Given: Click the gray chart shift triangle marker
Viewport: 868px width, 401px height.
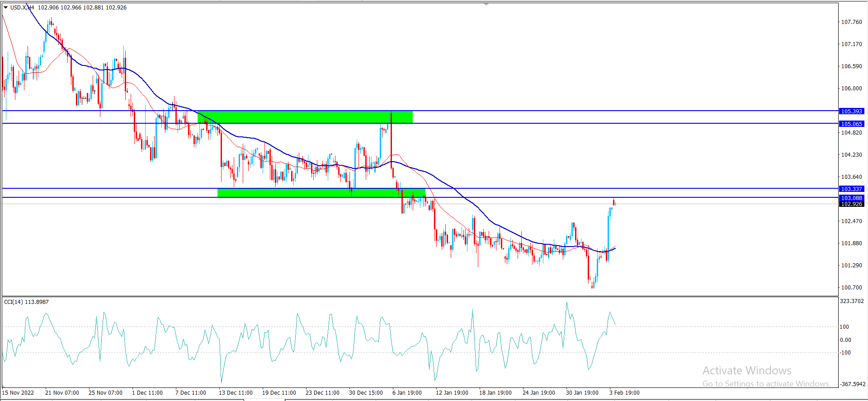Looking at the screenshot, I should point(486,4).
